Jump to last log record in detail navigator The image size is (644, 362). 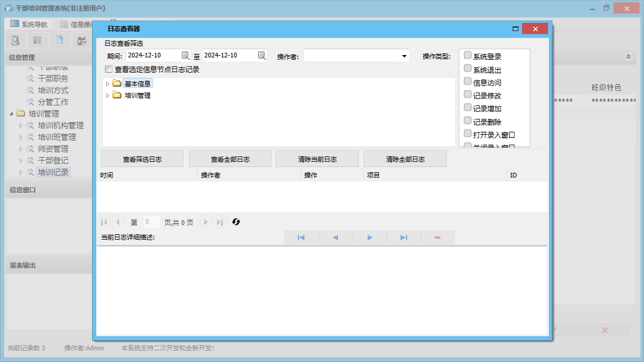pyautogui.click(x=404, y=237)
